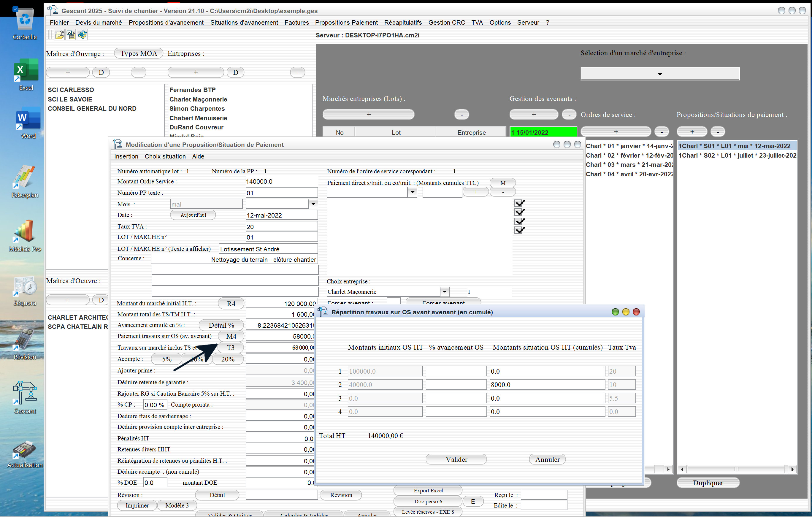Open the Corbeille recycle bin desktop icon
This screenshot has height=517, width=812.
pyautogui.click(x=25, y=24)
